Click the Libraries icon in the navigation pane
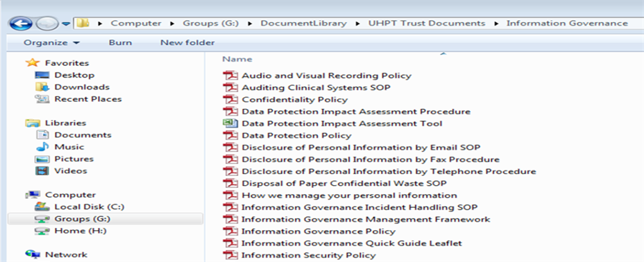Screen dimensions: 644x262 tap(33, 123)
